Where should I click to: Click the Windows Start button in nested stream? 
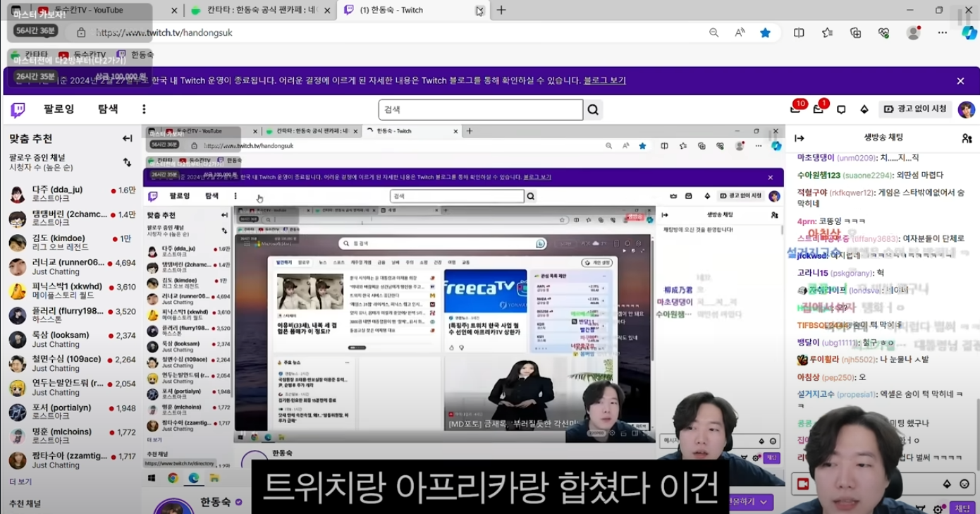(152, 478)
